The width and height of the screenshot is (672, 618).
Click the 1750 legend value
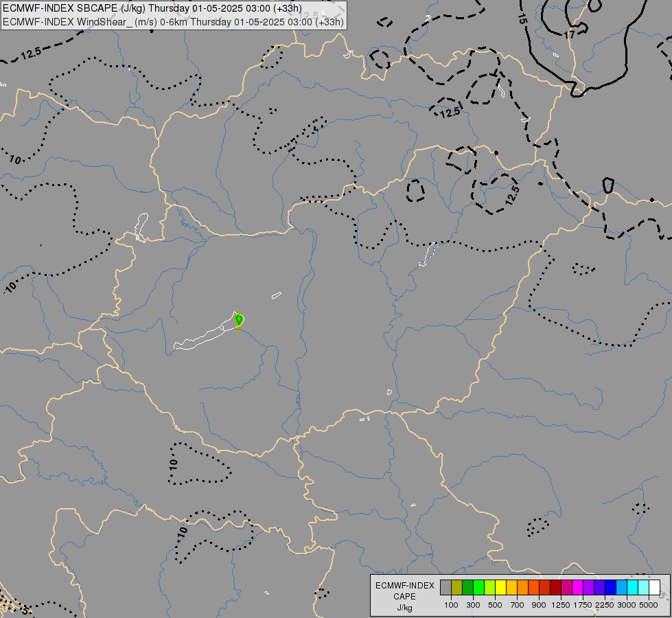coord(583,605)
